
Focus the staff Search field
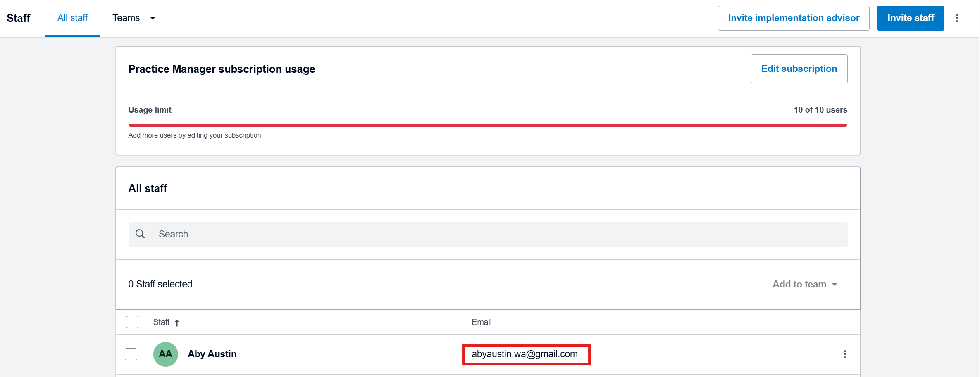(496, 234)
